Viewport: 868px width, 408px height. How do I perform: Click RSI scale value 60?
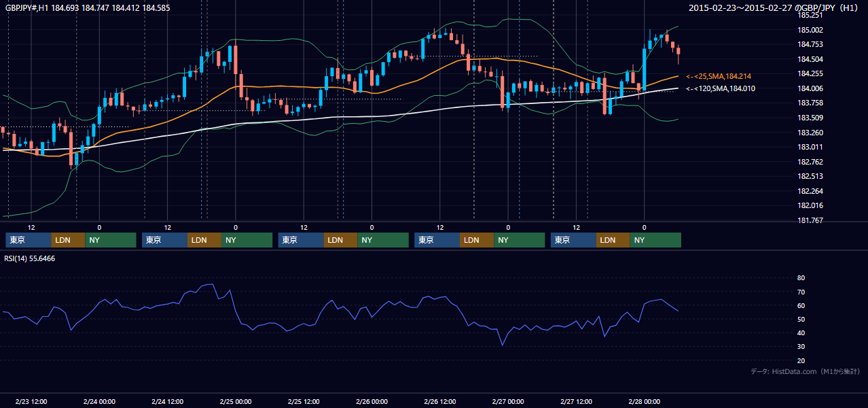801,305
